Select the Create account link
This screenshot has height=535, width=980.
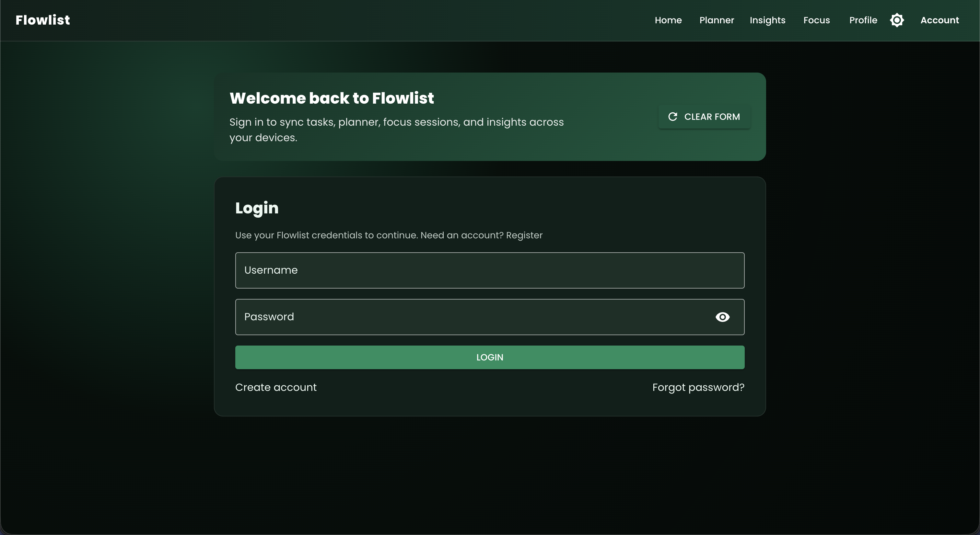pyautogui.click(x=275, y=387)
